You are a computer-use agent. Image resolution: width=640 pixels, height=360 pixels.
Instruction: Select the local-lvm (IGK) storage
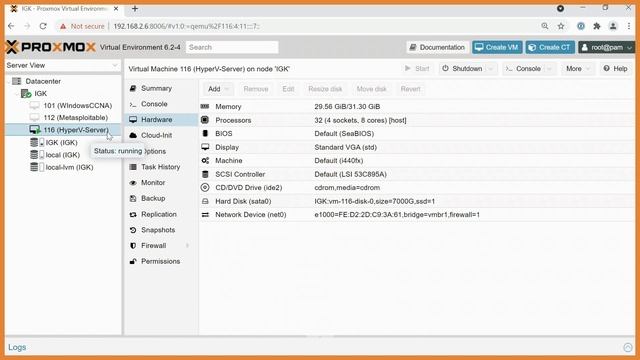(x=69, y=167)
